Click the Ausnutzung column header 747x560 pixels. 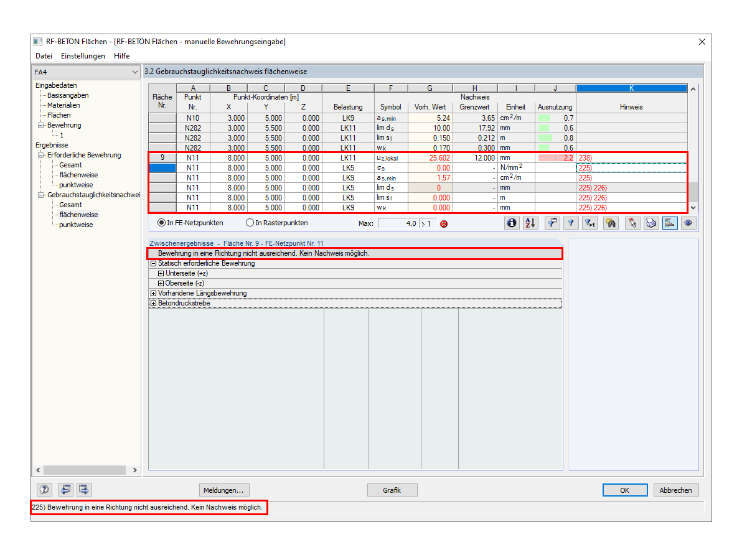[555, 107]
